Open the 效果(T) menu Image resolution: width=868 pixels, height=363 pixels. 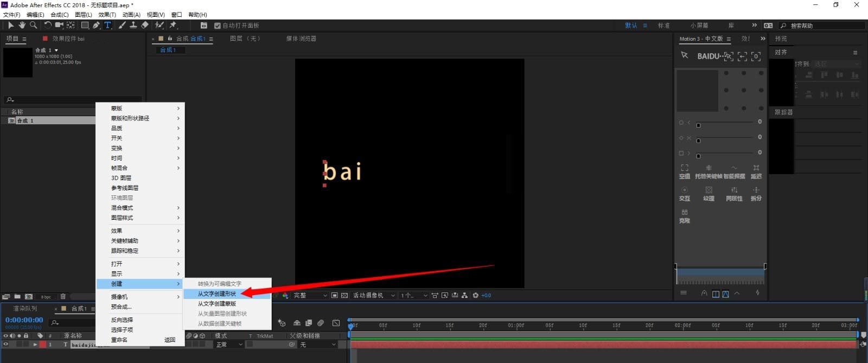[x=107, y=15]
